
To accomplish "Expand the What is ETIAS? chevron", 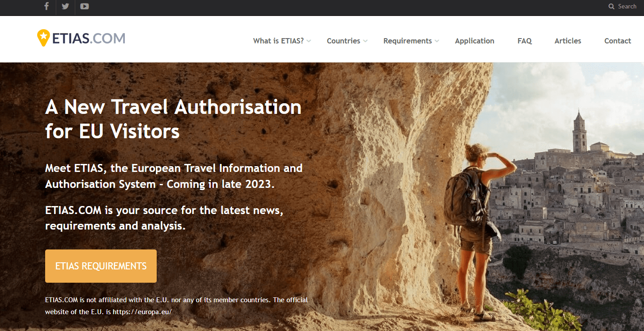I will coord(309,41).
